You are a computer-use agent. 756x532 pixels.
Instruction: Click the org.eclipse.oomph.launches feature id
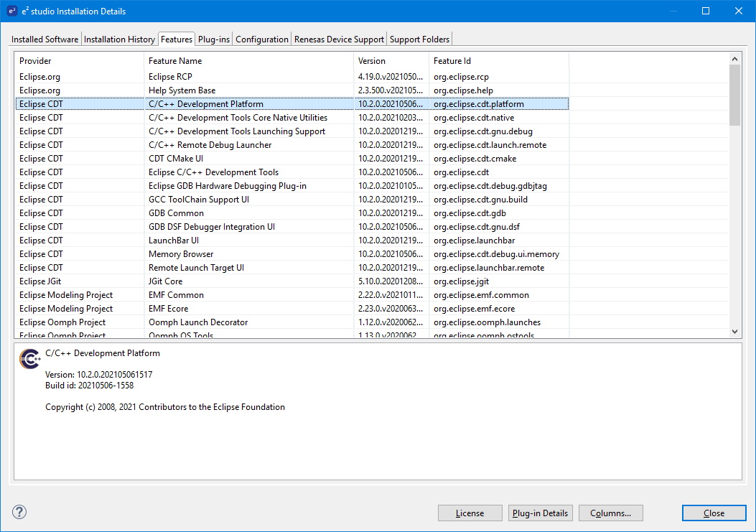tap(487, 322)
